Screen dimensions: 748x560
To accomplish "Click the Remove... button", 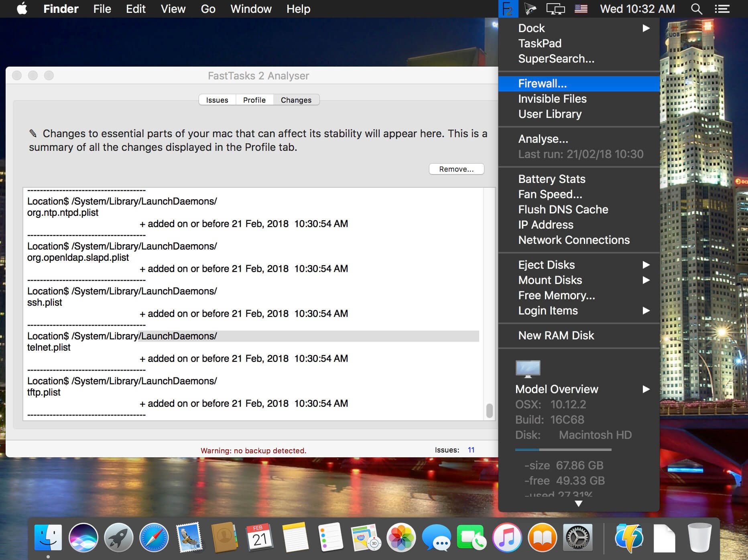I will coord(456,169).
